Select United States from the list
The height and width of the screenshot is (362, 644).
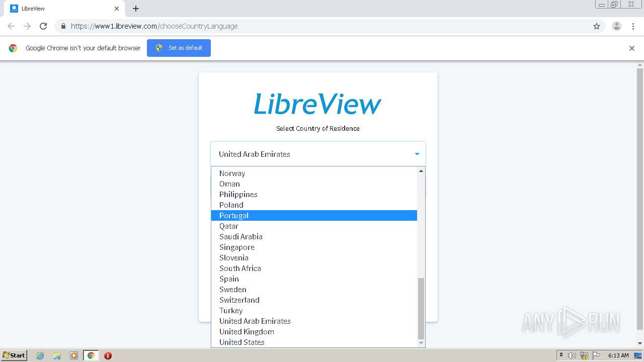pos(314,342)
